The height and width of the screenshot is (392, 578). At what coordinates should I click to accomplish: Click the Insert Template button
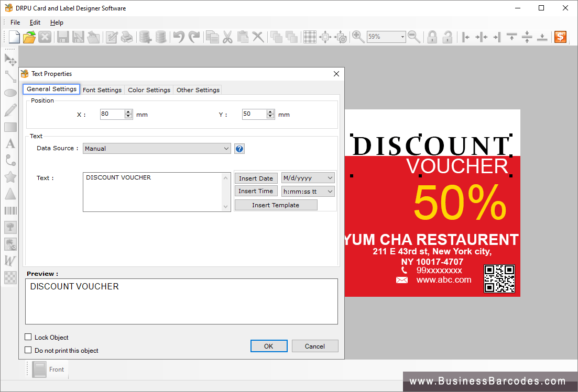click(276, 205)
